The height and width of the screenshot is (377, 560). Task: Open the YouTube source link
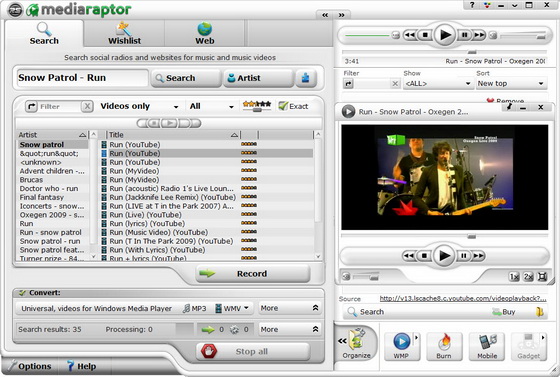tap(462, 298)
